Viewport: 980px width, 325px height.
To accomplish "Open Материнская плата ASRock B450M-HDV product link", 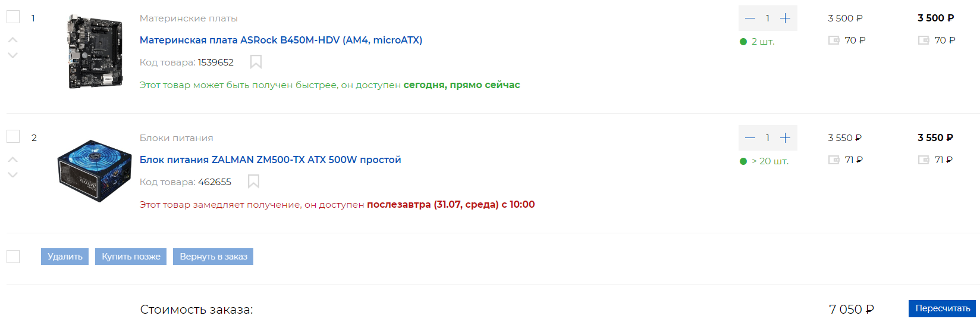I will (x=281, y=40).
